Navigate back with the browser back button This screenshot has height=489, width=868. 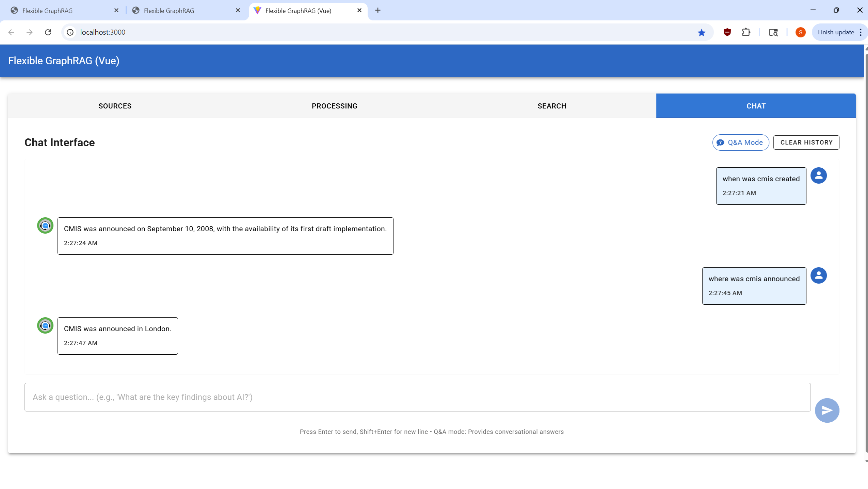pos(12,32)
